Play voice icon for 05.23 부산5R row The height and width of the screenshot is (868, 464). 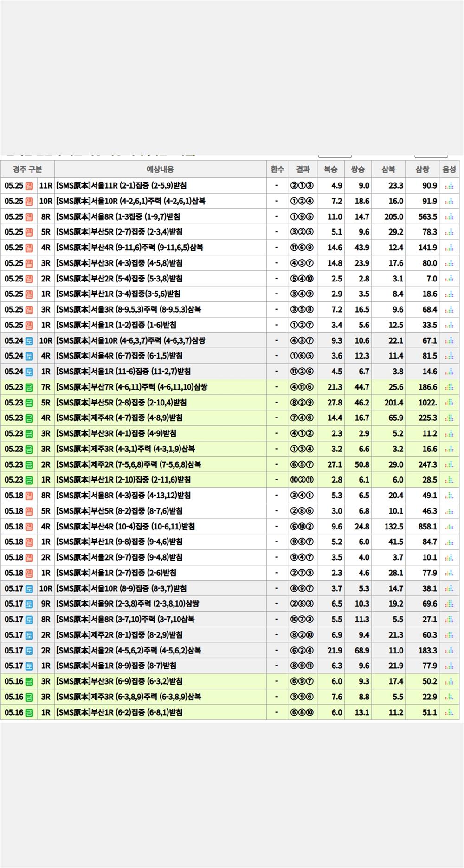[449, 403]
